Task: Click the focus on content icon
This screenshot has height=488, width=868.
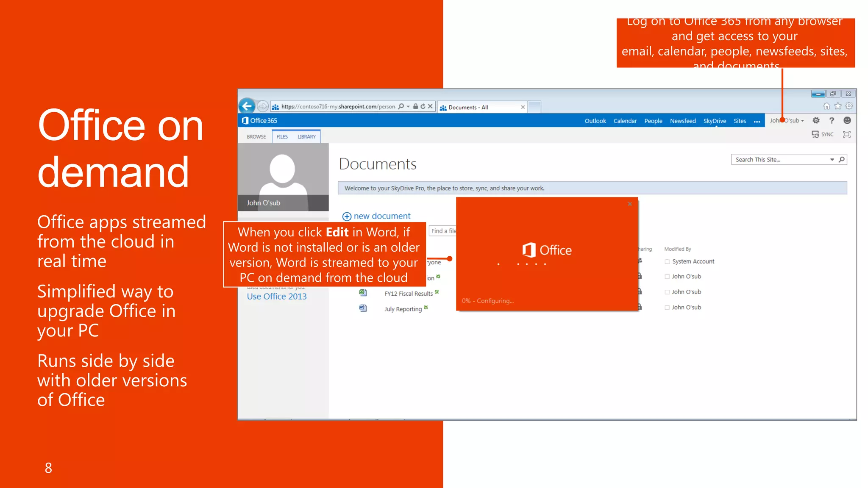Action: 847,134
